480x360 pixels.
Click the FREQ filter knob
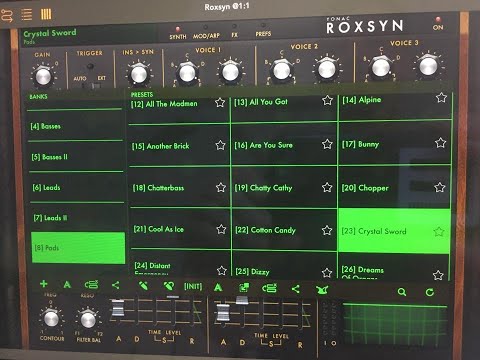(51, 318)
